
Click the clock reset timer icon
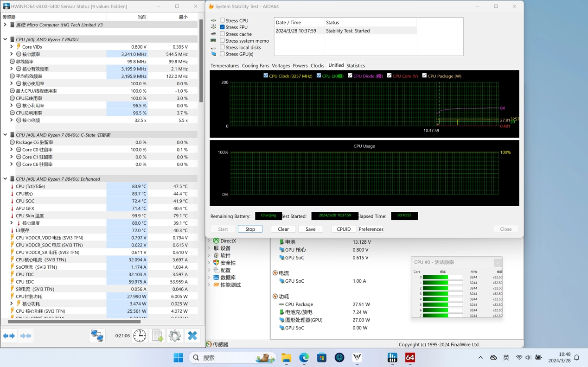[x=140, y=335]
